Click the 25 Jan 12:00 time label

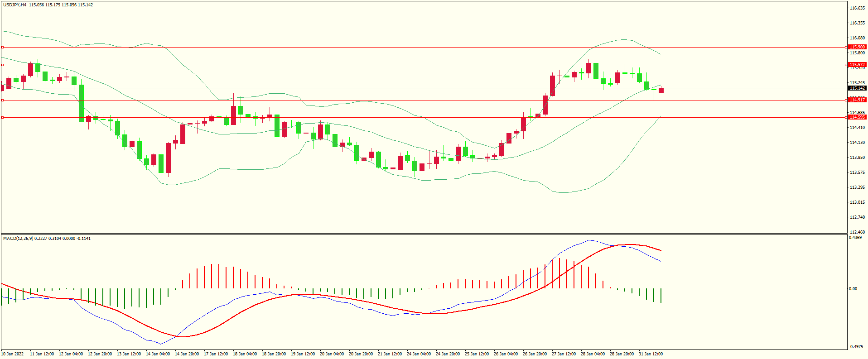pyautogui.click(x=477, y=354)
